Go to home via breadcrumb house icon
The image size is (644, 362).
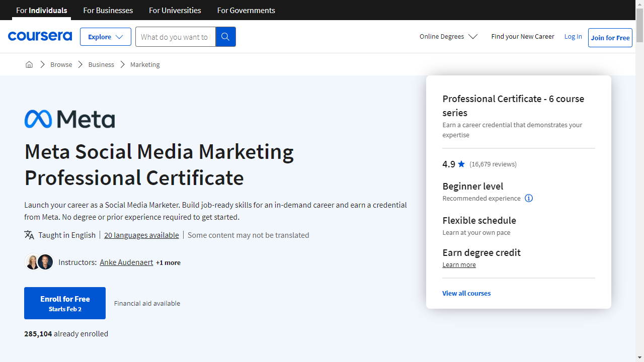(29, 64)
